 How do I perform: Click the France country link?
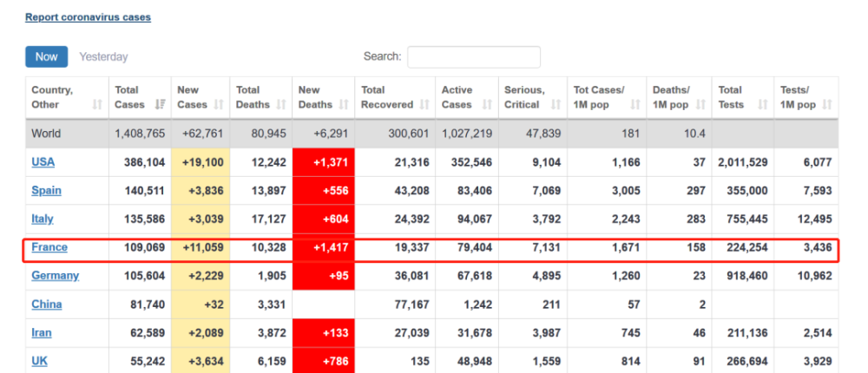click(x=49, y=248)
